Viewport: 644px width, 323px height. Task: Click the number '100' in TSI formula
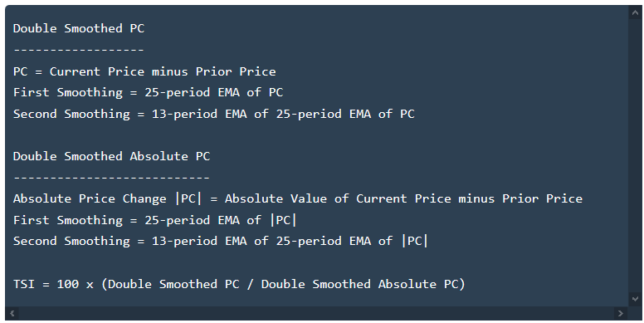[68, 284]
